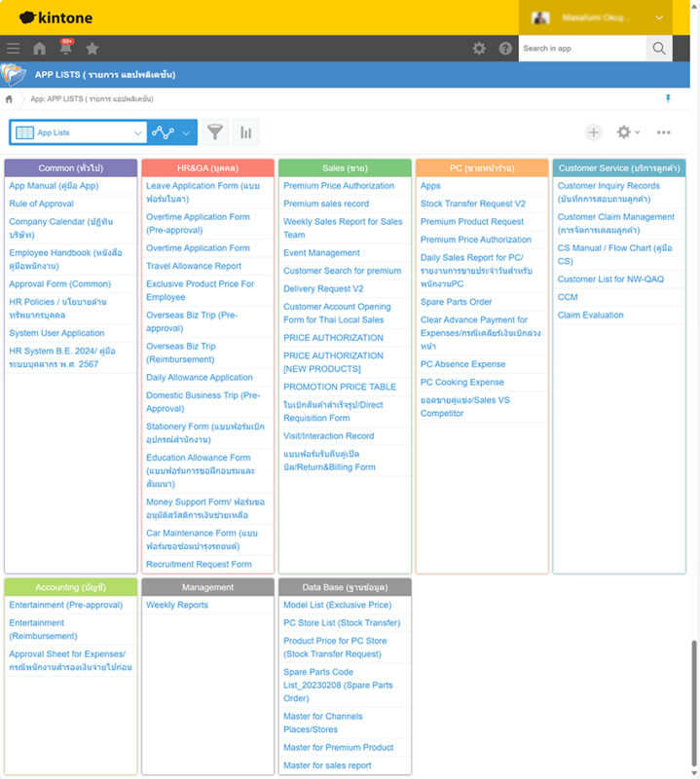
Task: Expand the user account dropdown
Action: (658, 18)
